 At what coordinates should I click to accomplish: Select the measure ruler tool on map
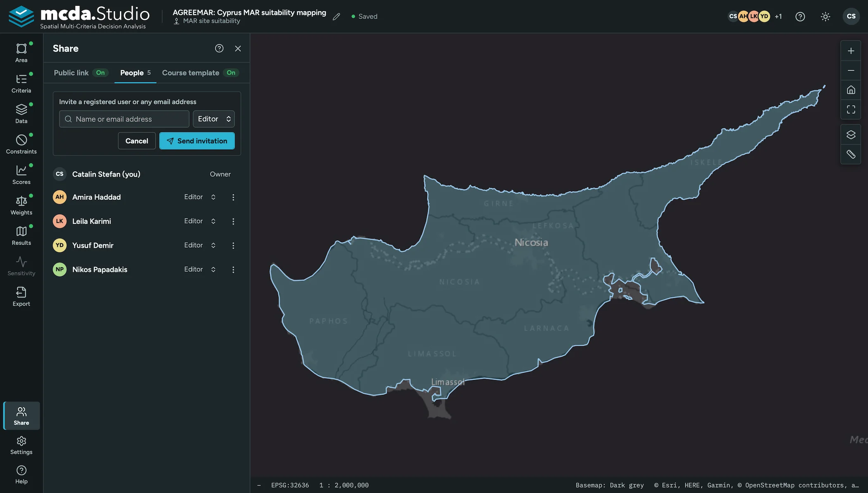pyautogui.click(x=851, y=154)
